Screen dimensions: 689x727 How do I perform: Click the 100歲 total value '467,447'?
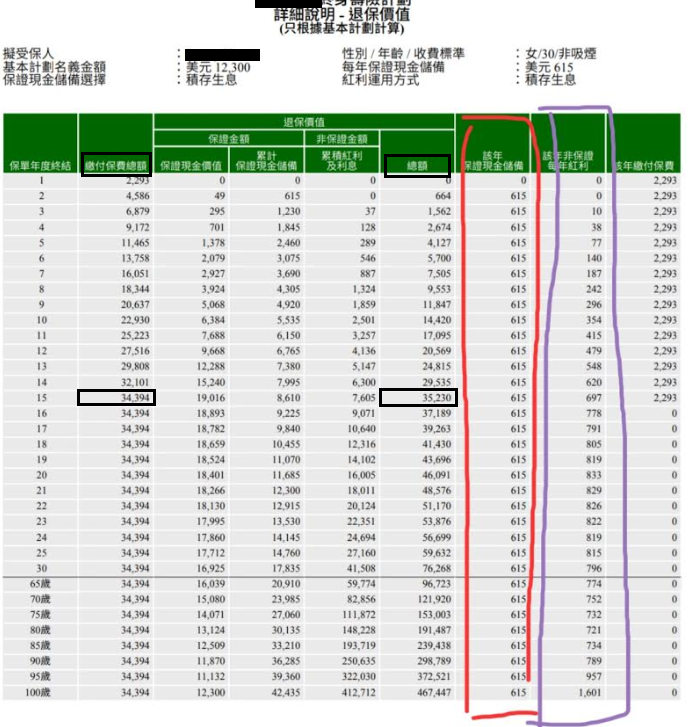pos(434,692)
